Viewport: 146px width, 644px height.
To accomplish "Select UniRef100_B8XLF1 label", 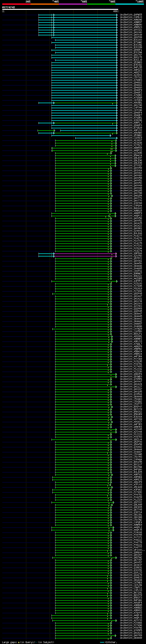I will pos(131,334).
